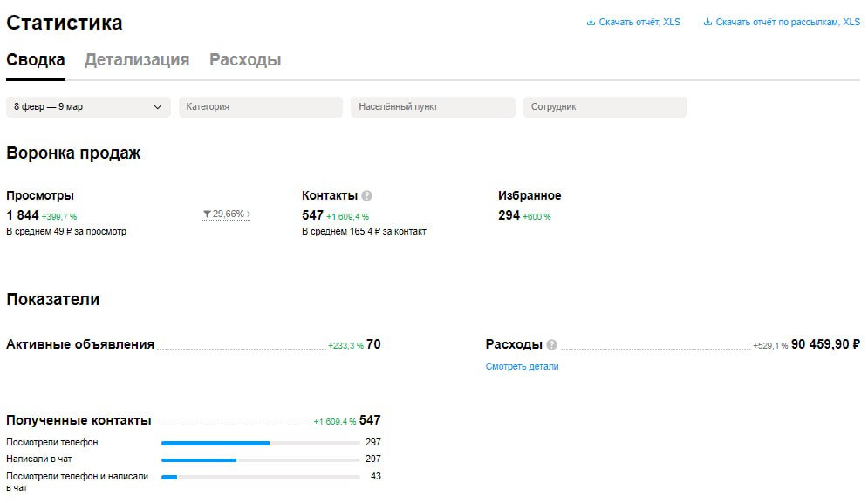
Task: Open the Населённый пункт filter
Action: coord(433,107)
